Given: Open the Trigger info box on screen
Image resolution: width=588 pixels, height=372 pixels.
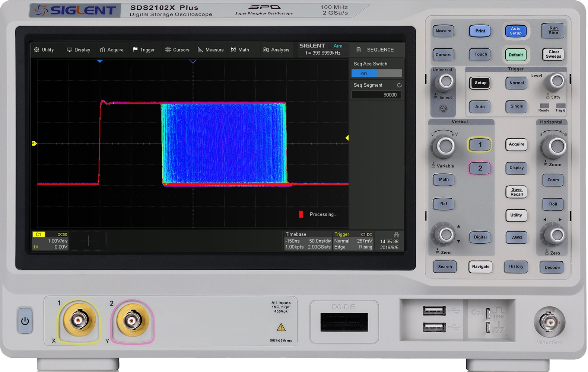Looking at the screenshot, I should tap(353, 241).
